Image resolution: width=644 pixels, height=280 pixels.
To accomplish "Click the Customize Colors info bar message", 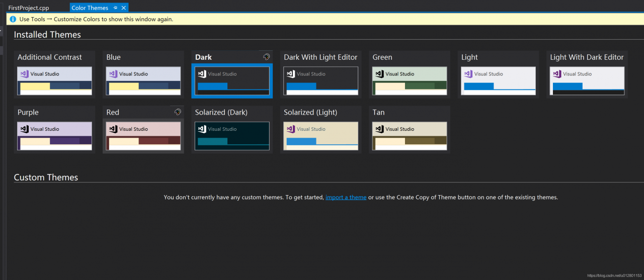I will pos(96,19).
